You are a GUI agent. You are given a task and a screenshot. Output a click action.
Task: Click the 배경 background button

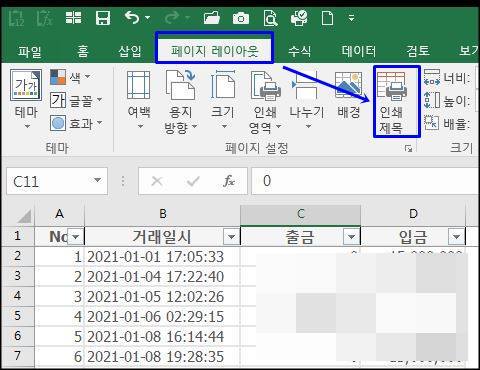tap(349, 95)
